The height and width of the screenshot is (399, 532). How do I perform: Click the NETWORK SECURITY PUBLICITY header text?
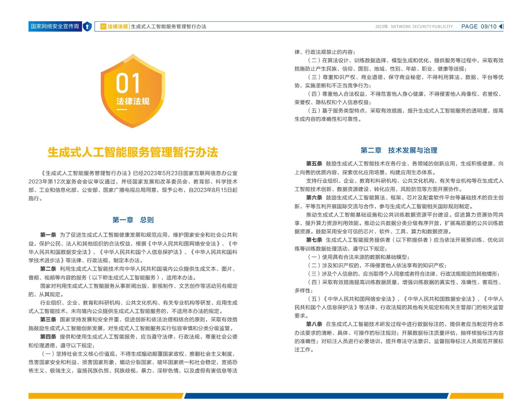coord(422,27)
